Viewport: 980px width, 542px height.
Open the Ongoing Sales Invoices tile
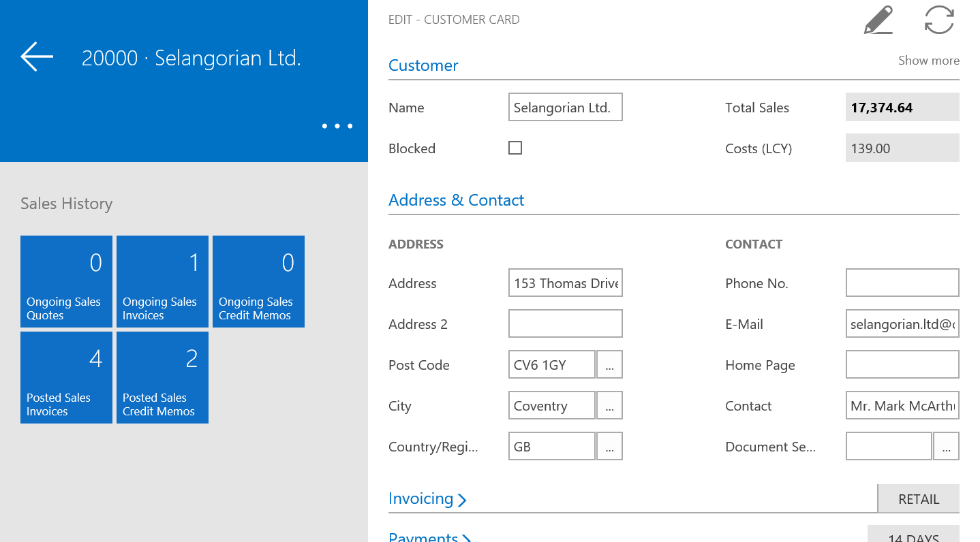click(162, 282)
